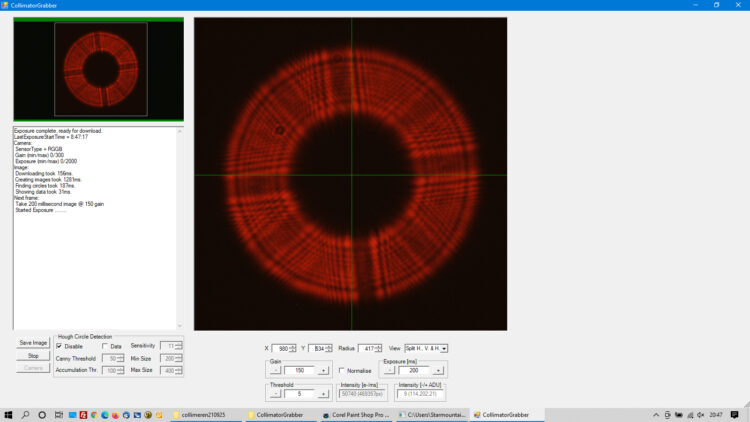This screenshot has height=422, width=750.
Task: Open the Windows Start menu
Action: pos(8,415)
